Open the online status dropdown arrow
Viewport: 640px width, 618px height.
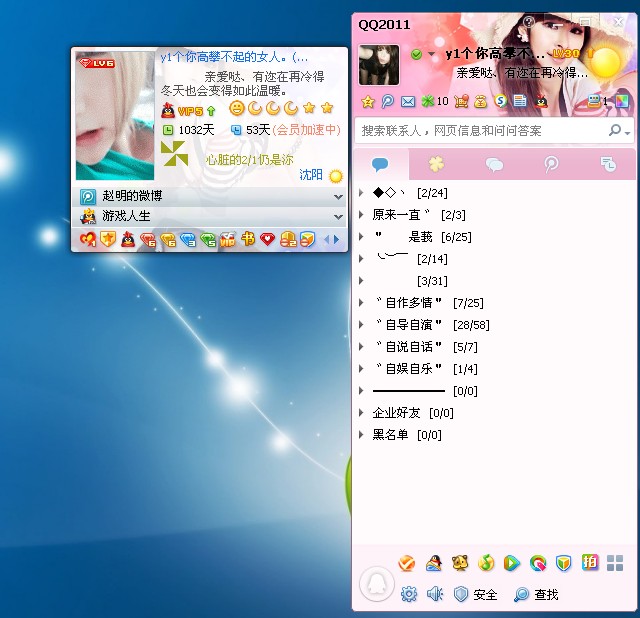click(431, 54)
